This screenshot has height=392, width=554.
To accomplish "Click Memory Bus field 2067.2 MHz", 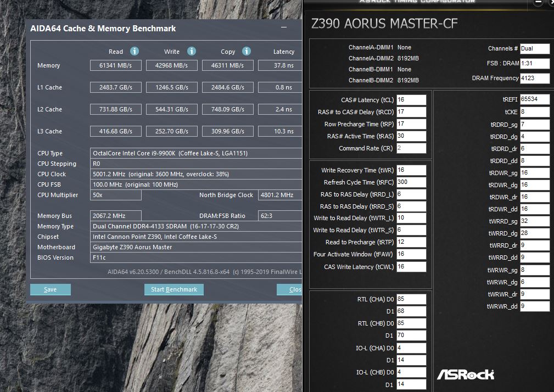I will click(115, 216).
